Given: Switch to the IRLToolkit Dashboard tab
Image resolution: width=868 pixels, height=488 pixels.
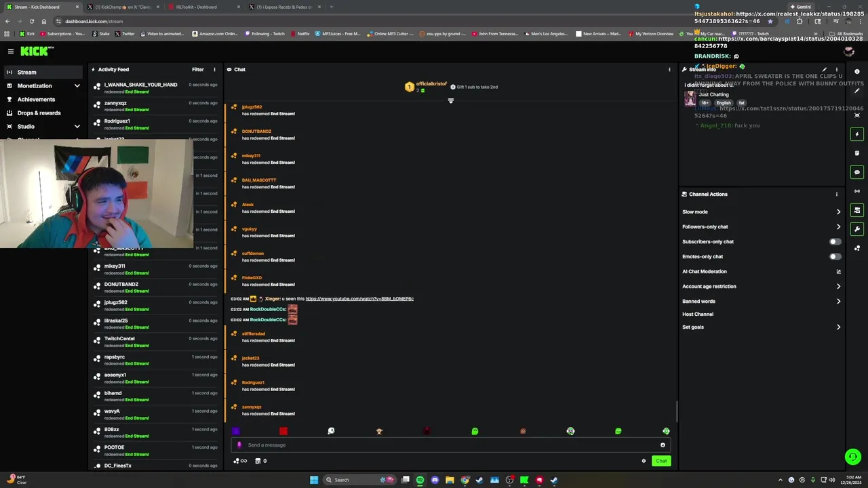Looking at the screenshot, I should pyautogui.click(x=203, y=7).
